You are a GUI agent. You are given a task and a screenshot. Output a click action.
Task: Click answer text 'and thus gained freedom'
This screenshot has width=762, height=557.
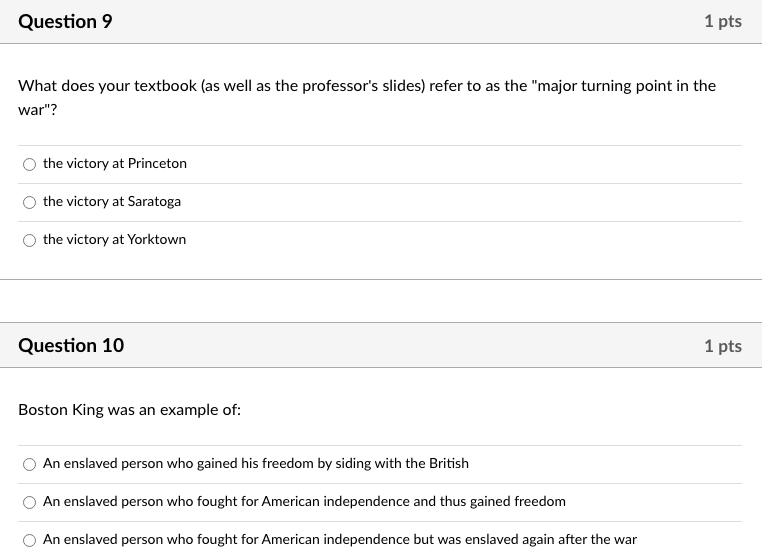pyautogui.click(x=304, y=501)
